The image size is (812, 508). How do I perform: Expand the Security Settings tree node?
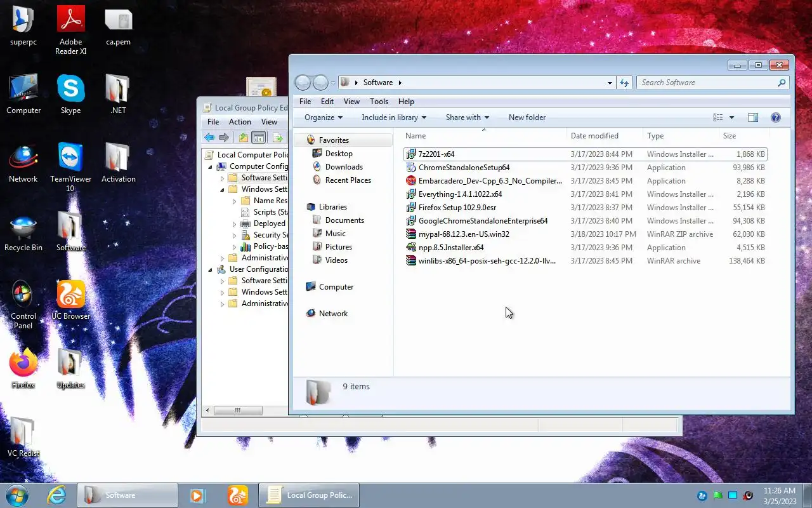(234, 235)
